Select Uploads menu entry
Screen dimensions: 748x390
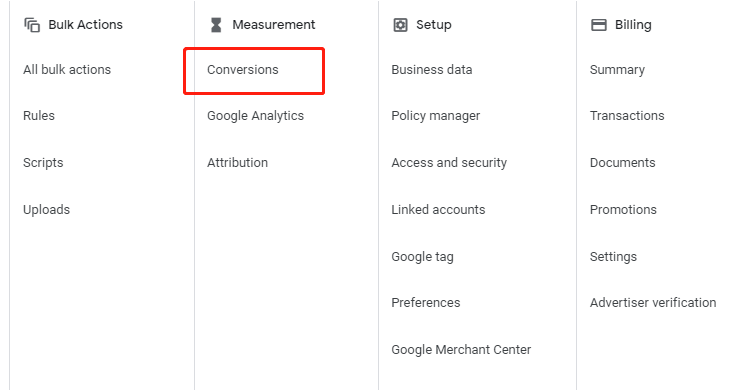tap(46, 210)
